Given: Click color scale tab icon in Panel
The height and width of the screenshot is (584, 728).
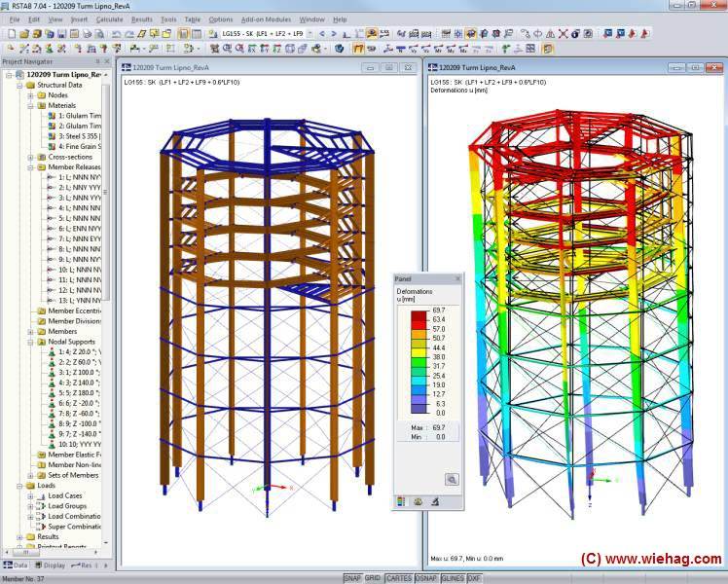Looking at the screenshot, I should (x=401, y=501).
